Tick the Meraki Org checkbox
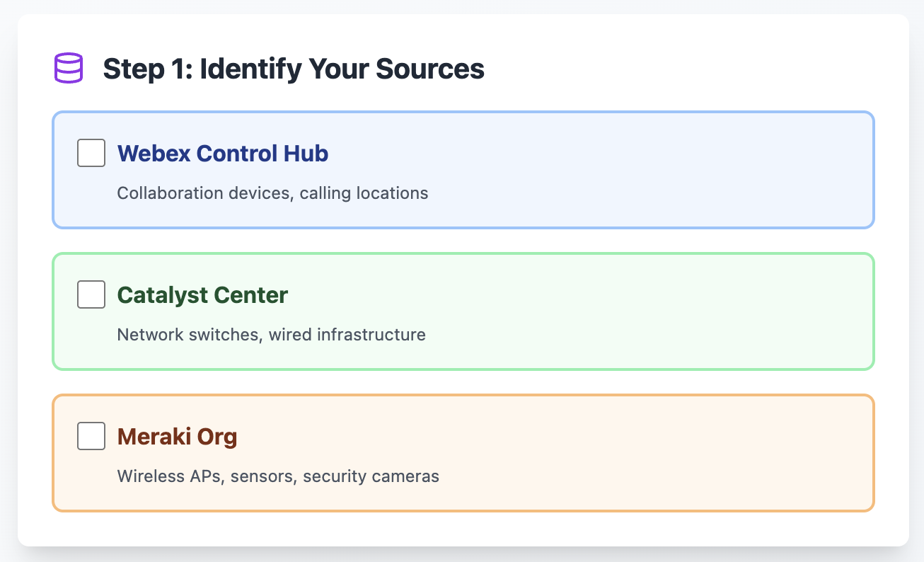924x562 pixels. pyautogui.click(x=91, y=436)
